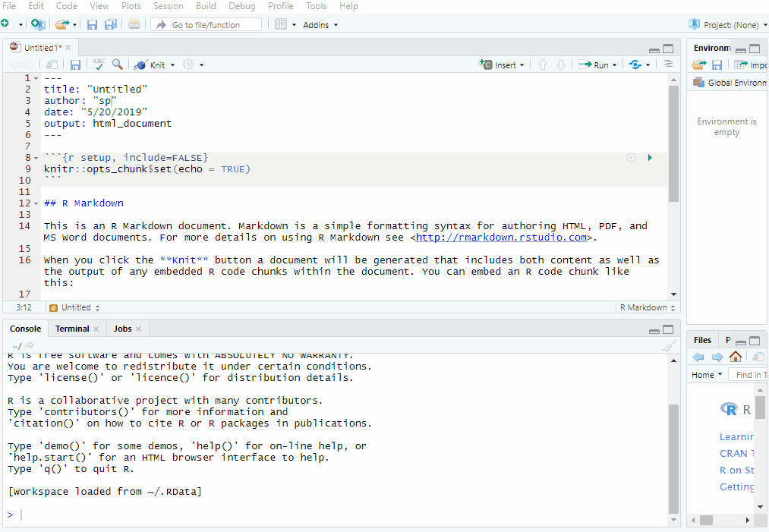Open the Tools menu
Screen dimensions: 769x532
pos(317,6)
